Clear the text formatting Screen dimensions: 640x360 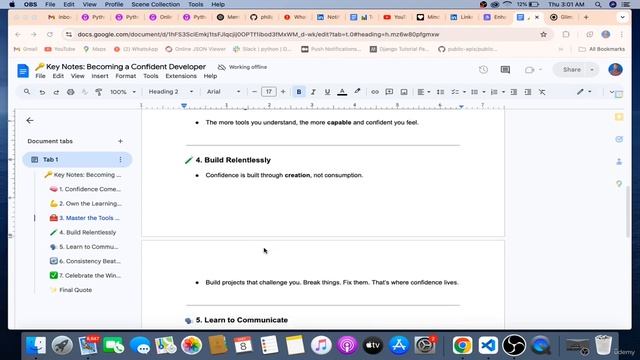542,92
